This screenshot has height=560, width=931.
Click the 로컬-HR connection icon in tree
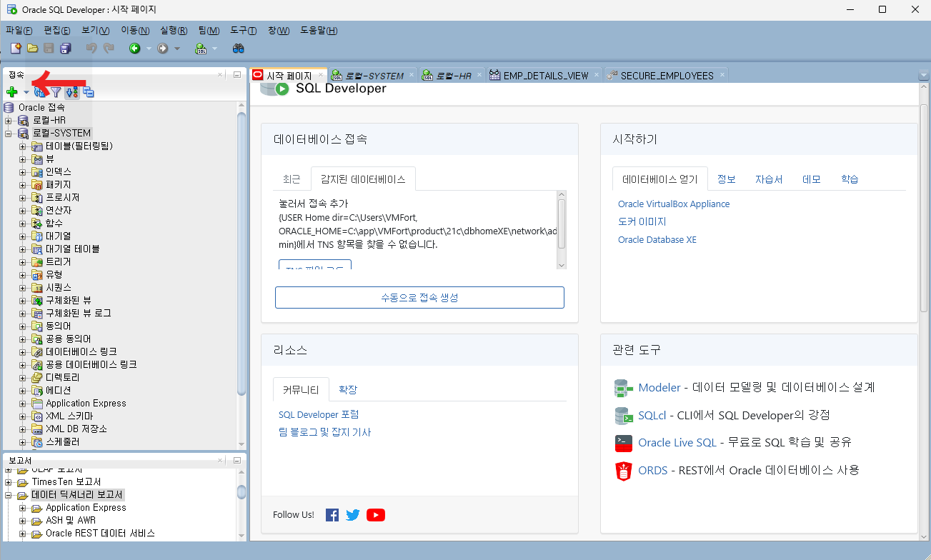point(24,120)
